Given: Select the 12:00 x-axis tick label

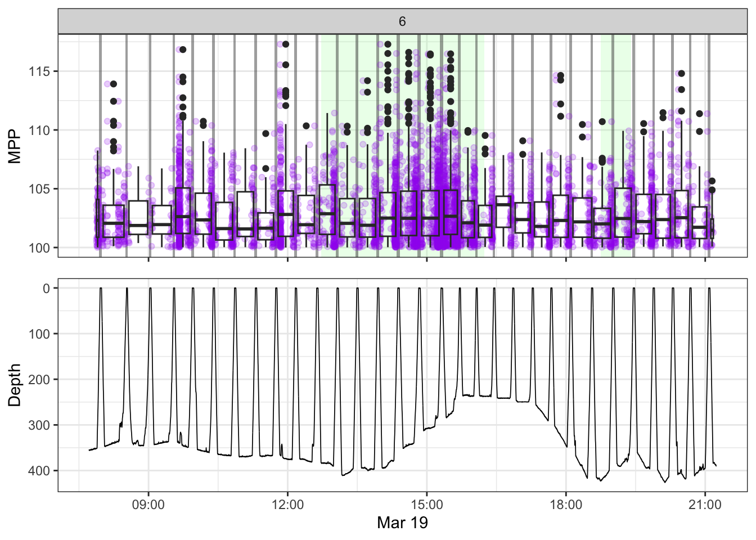Looking at the screenshot, I should (x=287, y=505).
